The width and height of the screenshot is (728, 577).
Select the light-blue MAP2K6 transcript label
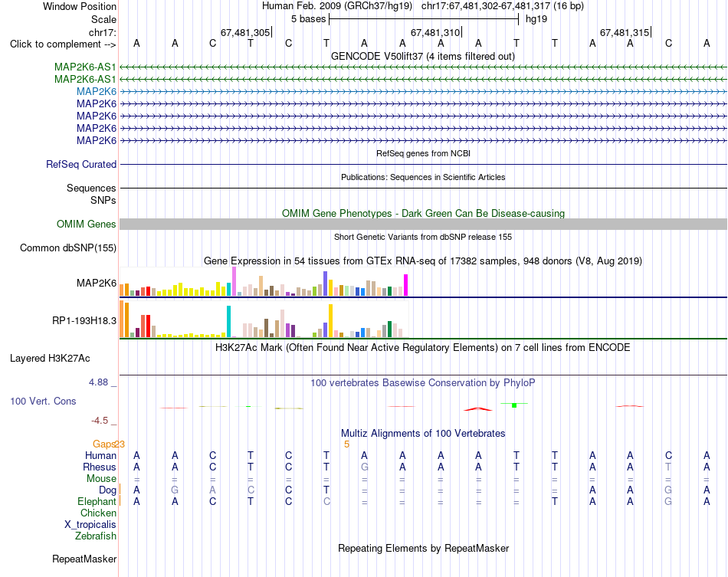(x=97, y=91)
